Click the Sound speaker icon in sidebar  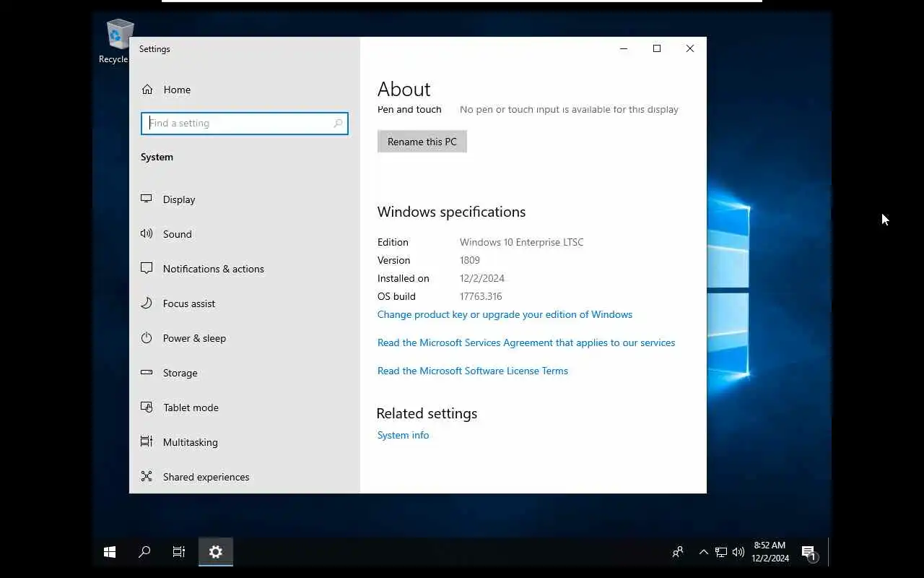coord(147,233)
